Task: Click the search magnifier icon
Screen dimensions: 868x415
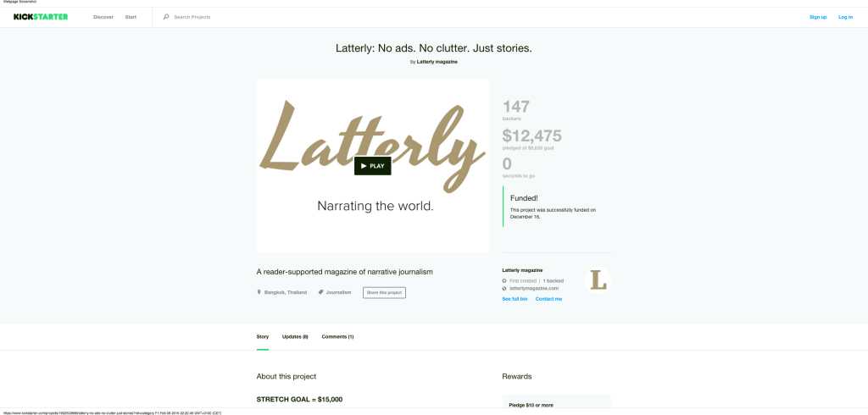Action: 165,17
